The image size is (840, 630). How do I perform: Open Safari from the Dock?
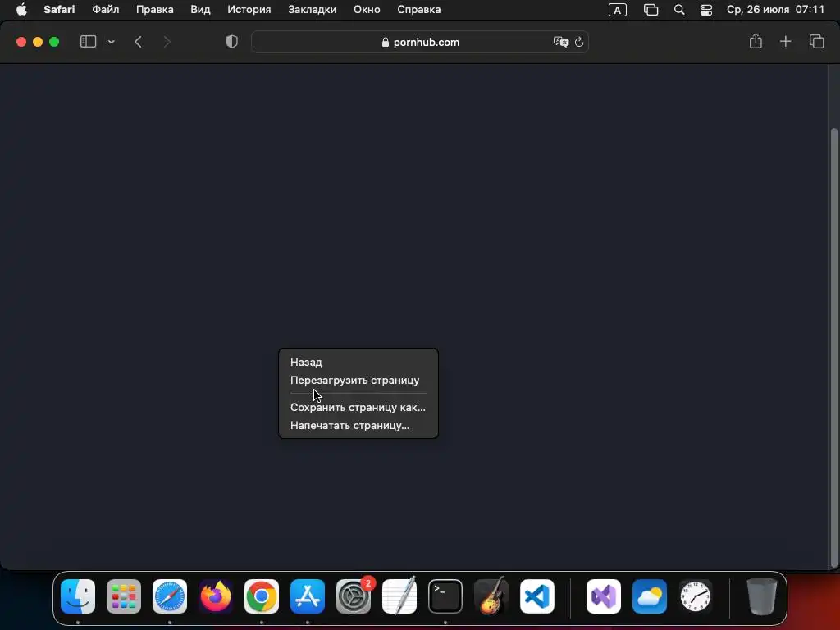[170, 596]
